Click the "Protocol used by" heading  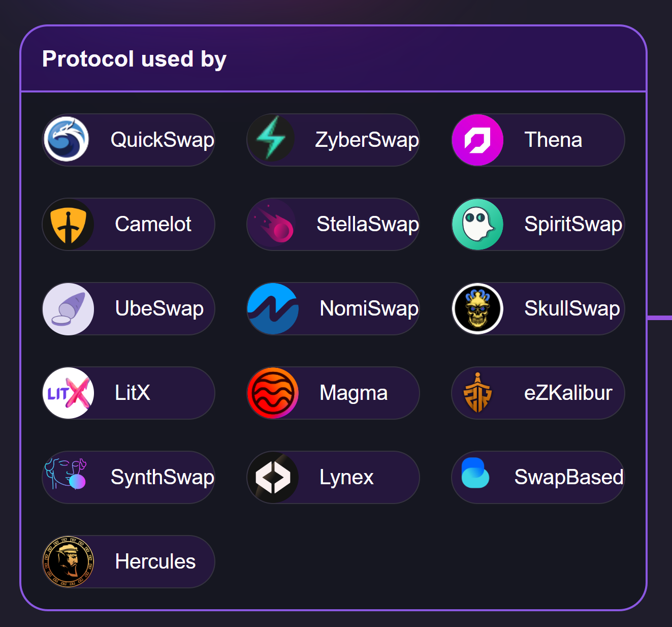[134, 59]
